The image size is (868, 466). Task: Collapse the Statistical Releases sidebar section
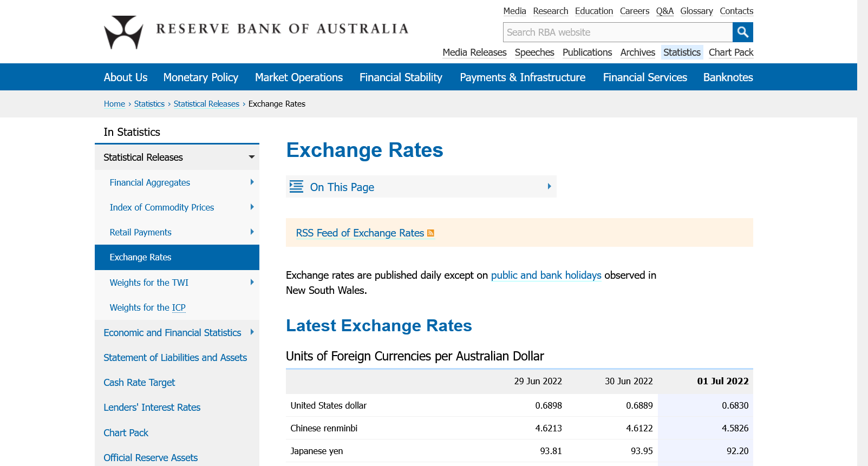(251, 157)
